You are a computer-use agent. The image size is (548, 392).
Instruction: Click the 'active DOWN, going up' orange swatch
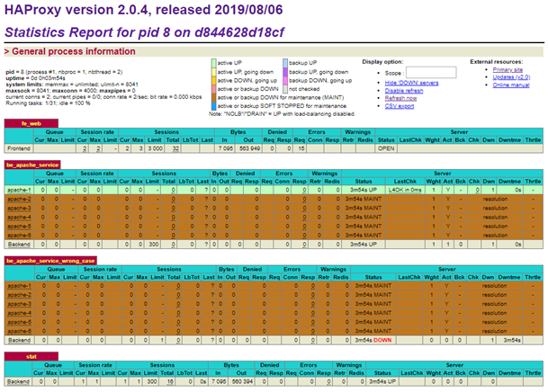coord(213,80)
